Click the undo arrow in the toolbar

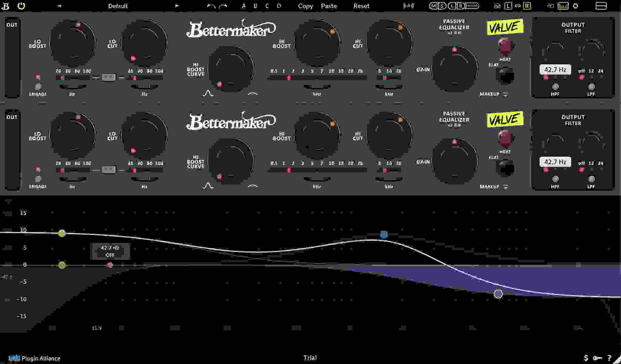[211, 5]
